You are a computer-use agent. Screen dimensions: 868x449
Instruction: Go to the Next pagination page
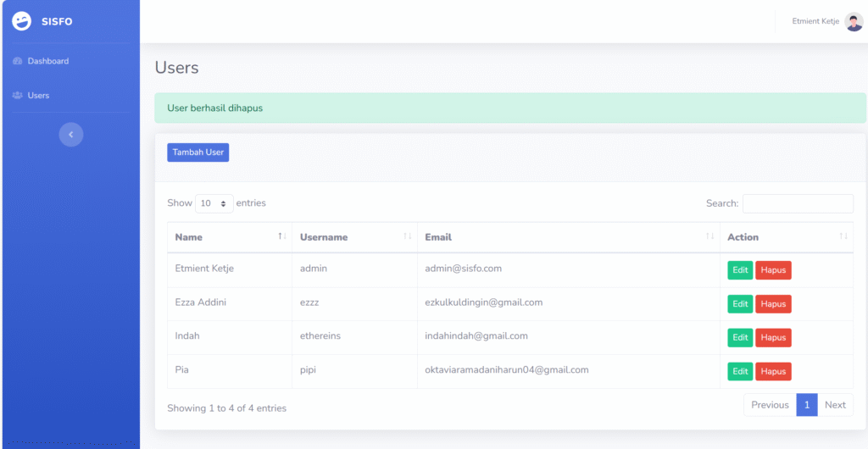coord(835,405)
